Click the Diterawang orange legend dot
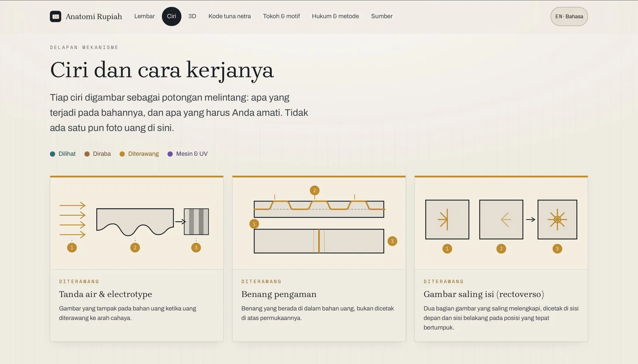 [x=122, y=154]
